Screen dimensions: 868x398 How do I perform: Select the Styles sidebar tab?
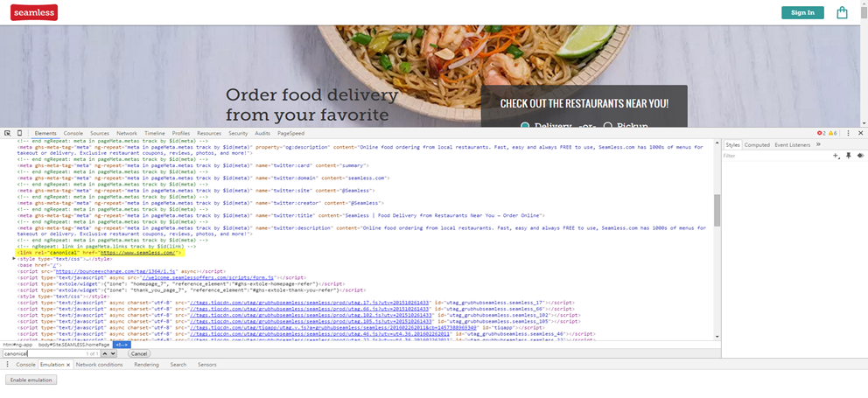[x=732, y=144]
